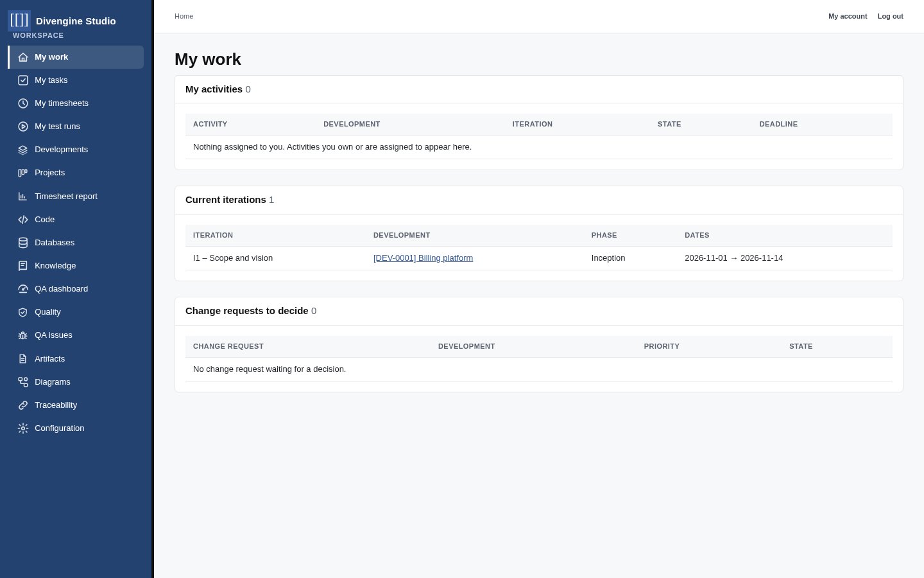Click the Databases cylinder icon
Image resolution: width=924 pixels, height=578 pixels.
click(x=23, y=243)
